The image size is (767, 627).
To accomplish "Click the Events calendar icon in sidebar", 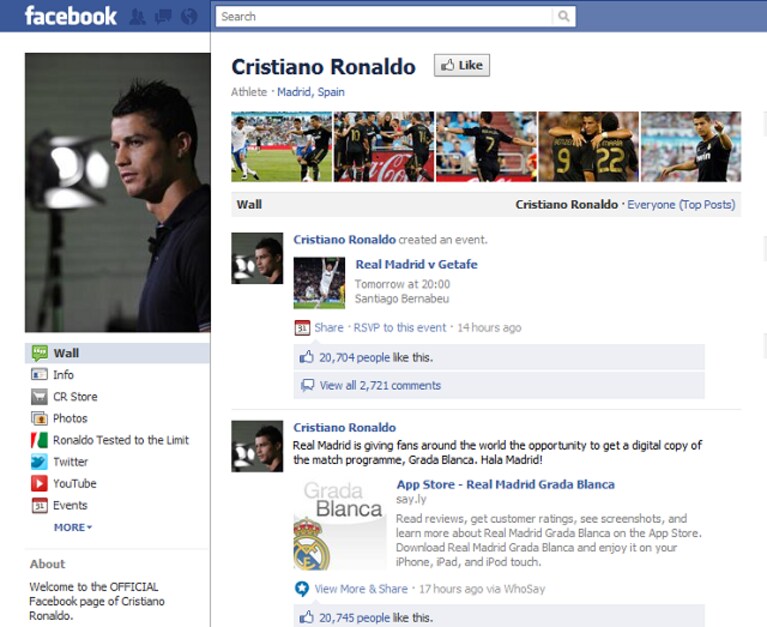I will point(39,505).
